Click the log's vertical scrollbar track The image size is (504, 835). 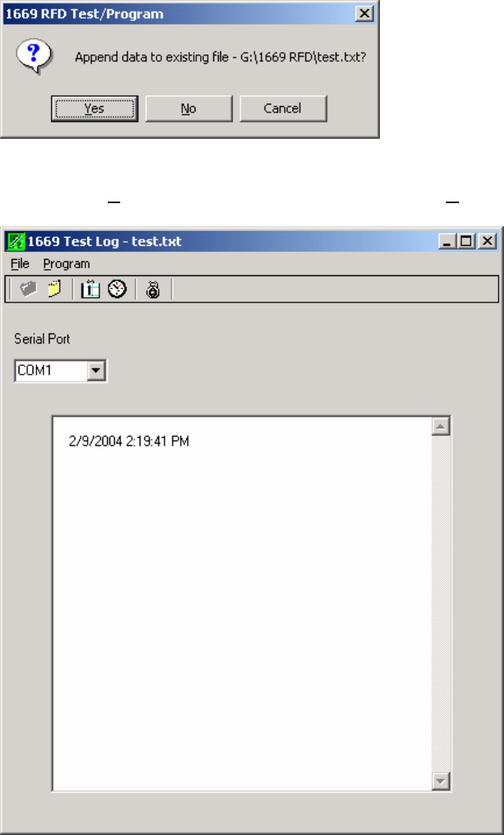(x=441, y=604)
